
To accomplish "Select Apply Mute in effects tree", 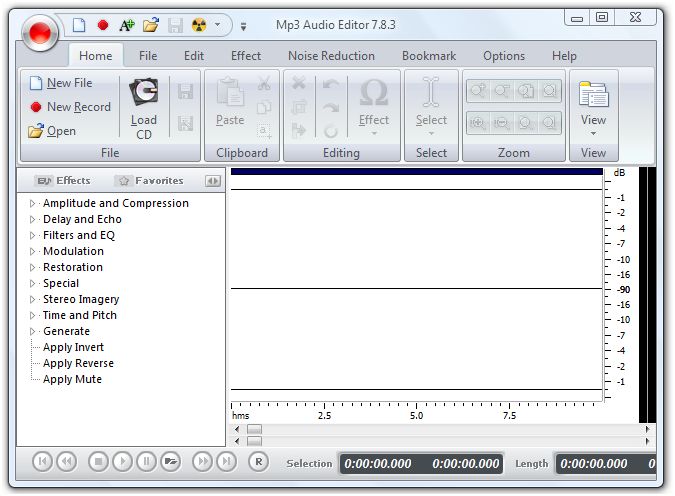I will [72, 379].
